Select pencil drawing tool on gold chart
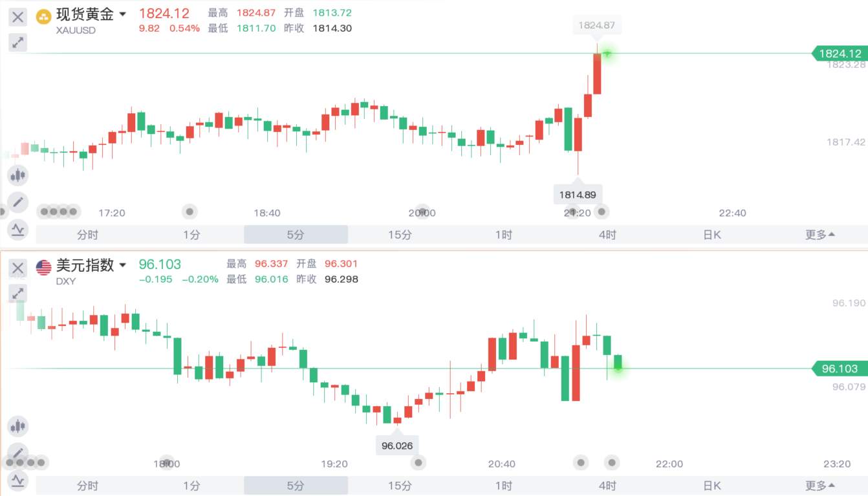Screen dimensions: 868x496 (x=18, y=202)
